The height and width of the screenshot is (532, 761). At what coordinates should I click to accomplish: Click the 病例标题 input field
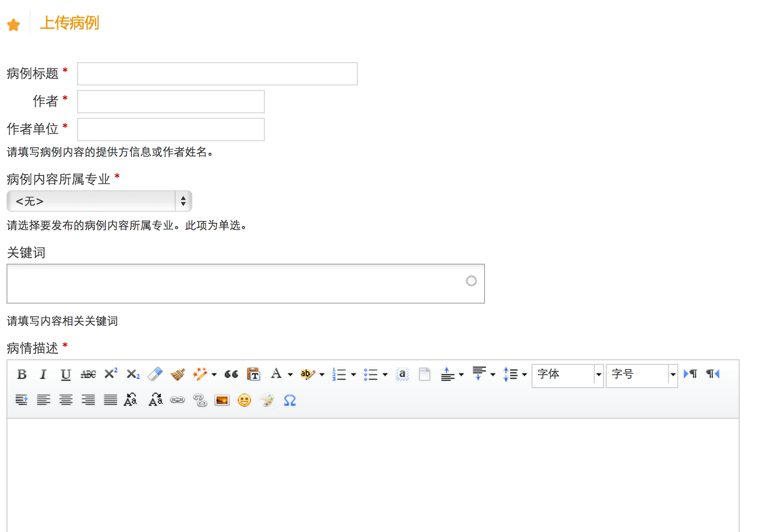[x=217, y=74]
